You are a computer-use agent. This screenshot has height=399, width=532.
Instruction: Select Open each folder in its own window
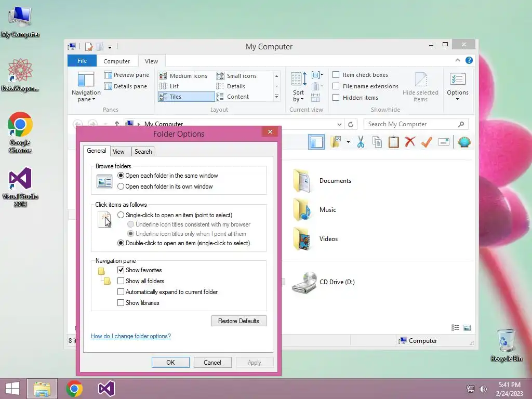tap(165, 187)
